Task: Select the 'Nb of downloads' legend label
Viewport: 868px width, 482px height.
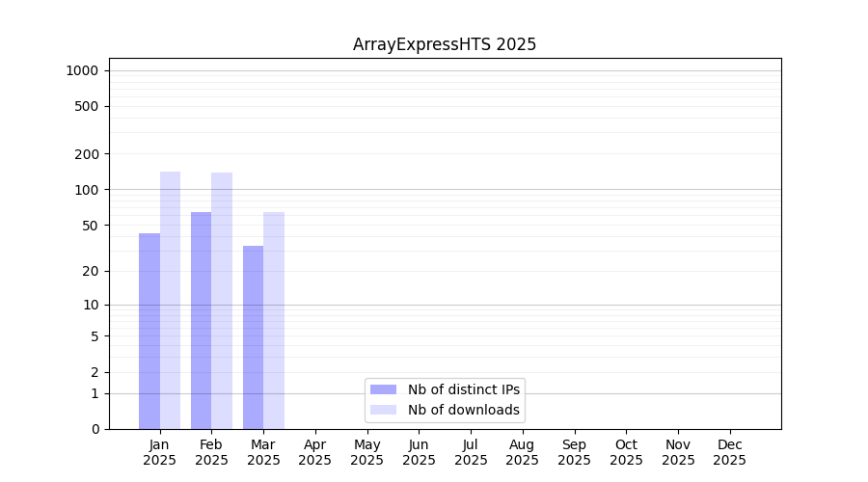Action: (x=464, y=410)
